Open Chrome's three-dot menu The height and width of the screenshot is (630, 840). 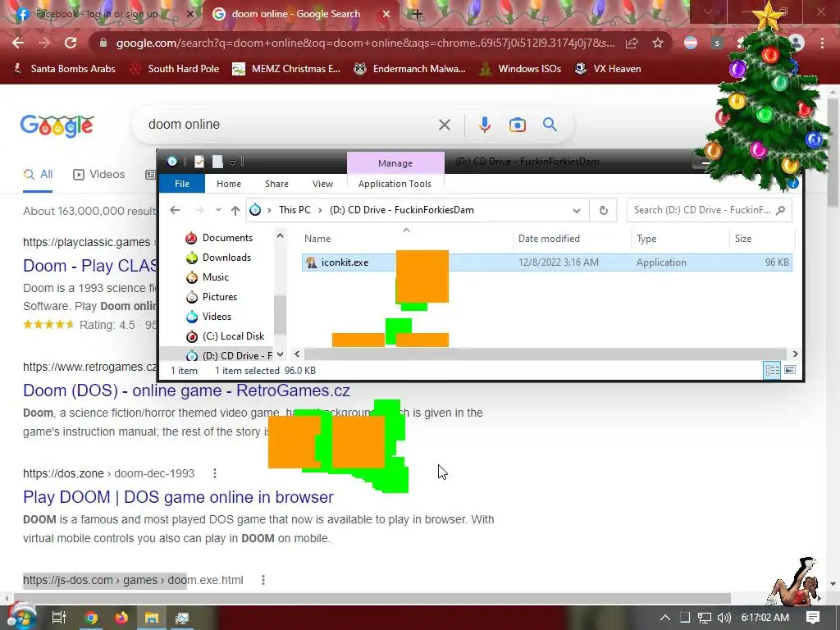coord(822,43)
